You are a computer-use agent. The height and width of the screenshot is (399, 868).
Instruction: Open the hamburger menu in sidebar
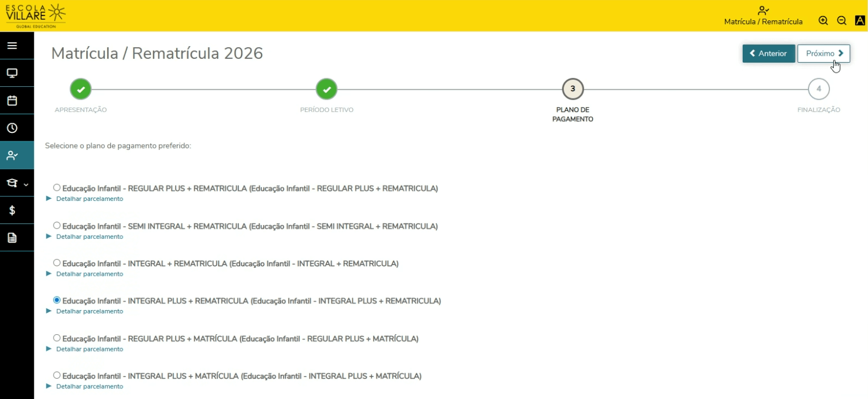tap(12, 46)
